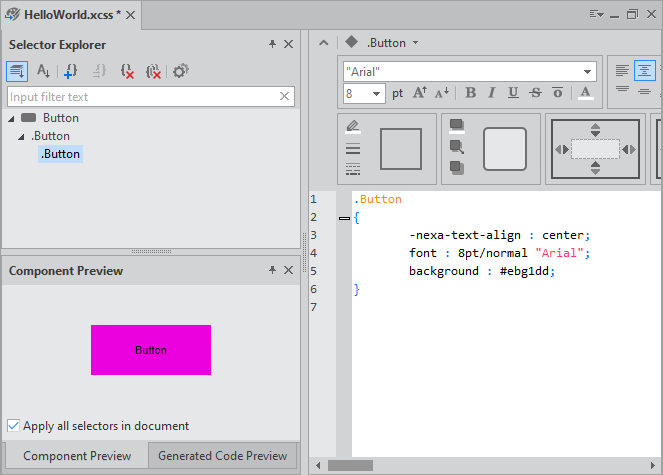Toggle Apply all selectors in document
The width and height of the screenshot is (663, 475).
[x=14, y=425]
